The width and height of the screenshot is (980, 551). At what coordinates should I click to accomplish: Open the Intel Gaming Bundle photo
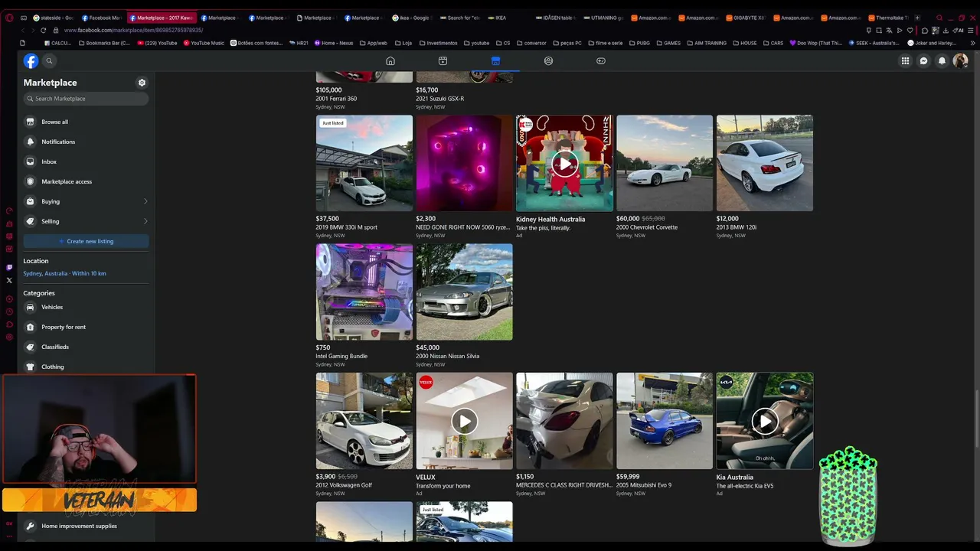coord(364,292)
